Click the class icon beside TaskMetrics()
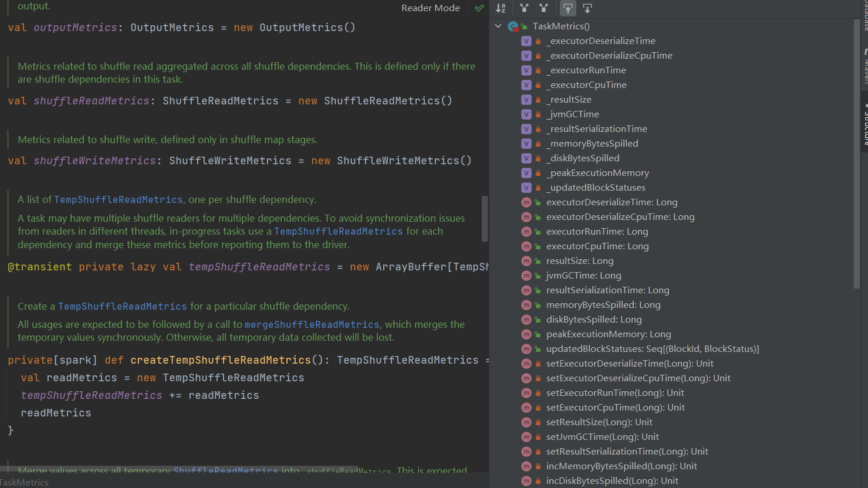This screenshot has width=868, height=488. [x=513, y=26]
